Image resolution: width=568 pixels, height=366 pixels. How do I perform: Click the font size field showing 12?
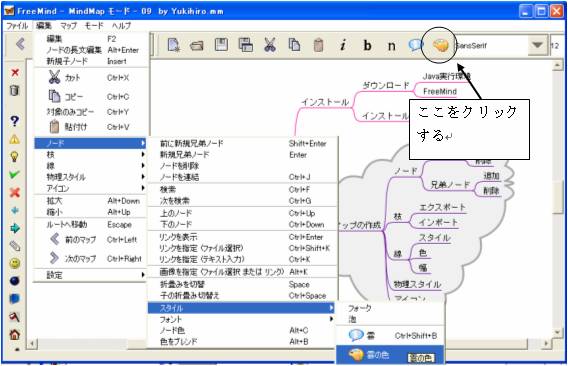pyautogui.click(x=556, y=46)
